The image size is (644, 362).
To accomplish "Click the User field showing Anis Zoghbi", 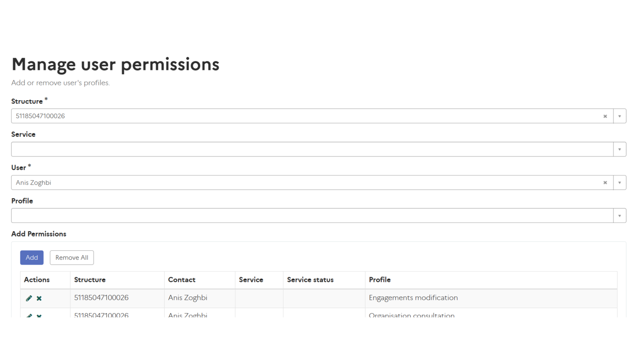I will point(302,183).
